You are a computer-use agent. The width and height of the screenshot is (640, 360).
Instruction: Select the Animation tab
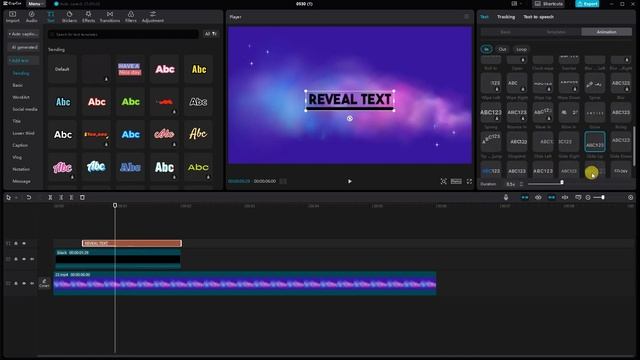pyautogui.click(x=607, y=32)
